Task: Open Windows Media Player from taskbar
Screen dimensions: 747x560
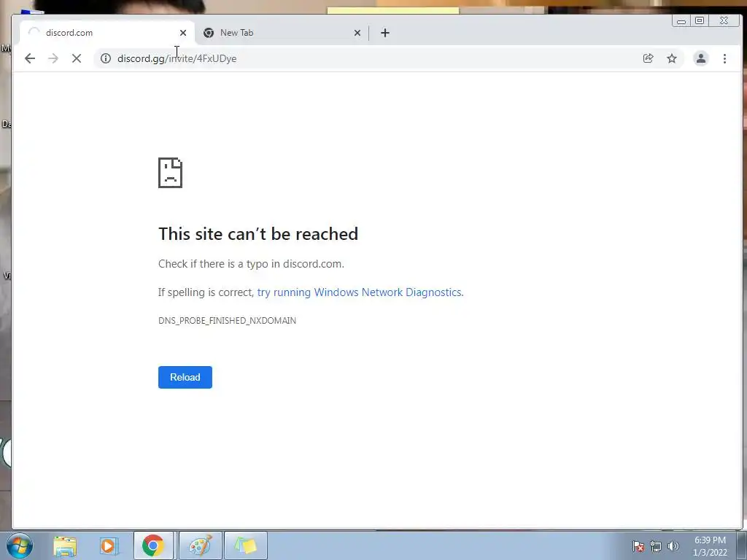Action: [x=108, y=546]
